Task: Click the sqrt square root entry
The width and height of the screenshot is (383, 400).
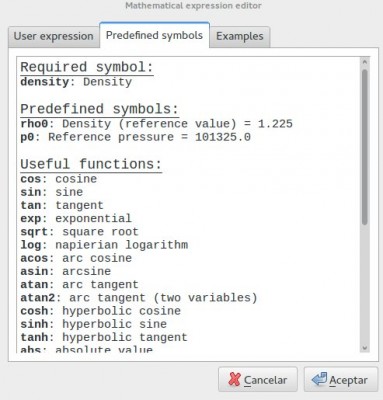Action: tap(79, 232)
